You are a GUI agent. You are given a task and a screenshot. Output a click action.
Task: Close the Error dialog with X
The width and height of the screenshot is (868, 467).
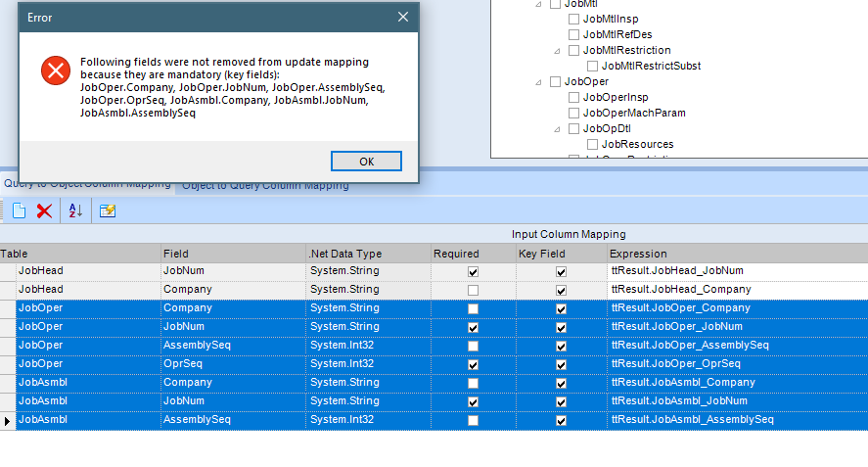point(402,18)
